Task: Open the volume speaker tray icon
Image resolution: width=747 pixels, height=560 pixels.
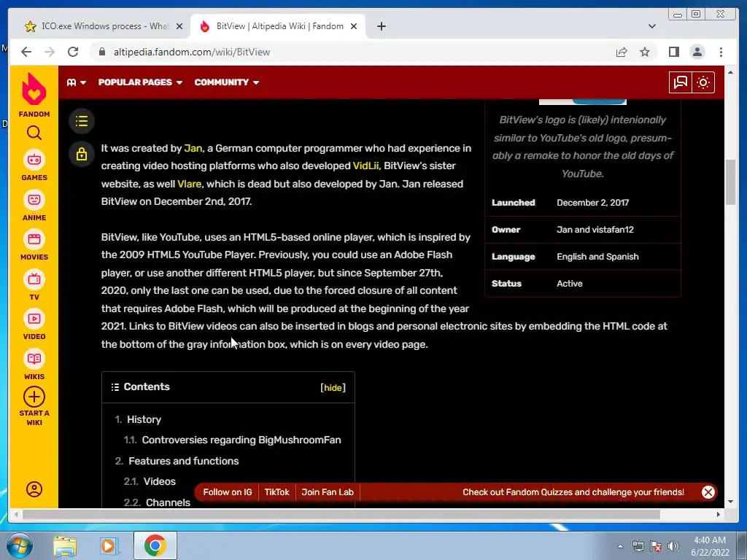Action: click(x=673, y=546)
